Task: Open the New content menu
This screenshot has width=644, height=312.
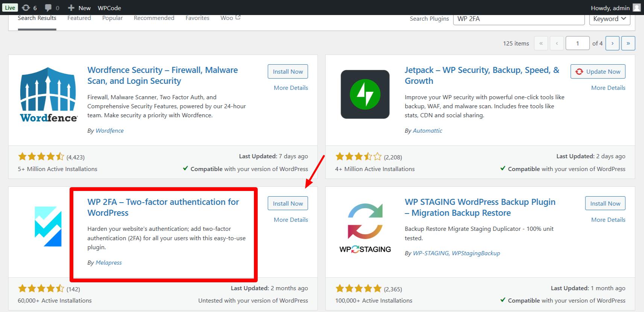Action: (x=79, y=8)
